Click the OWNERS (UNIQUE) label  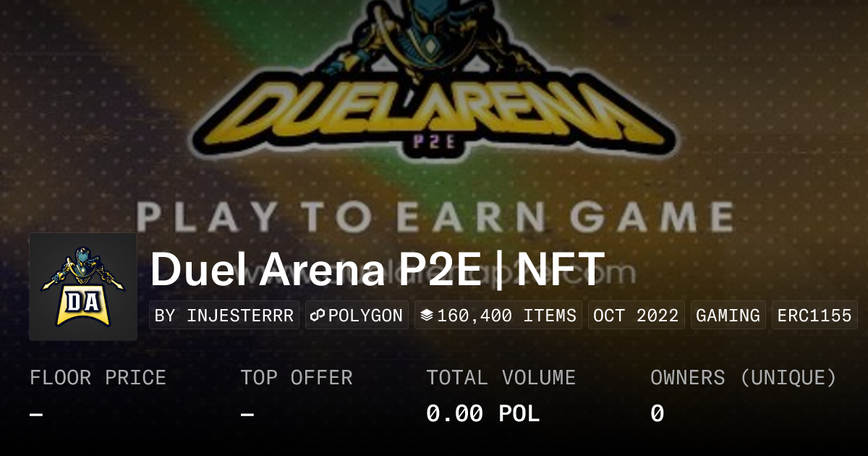tap(744, 378)
